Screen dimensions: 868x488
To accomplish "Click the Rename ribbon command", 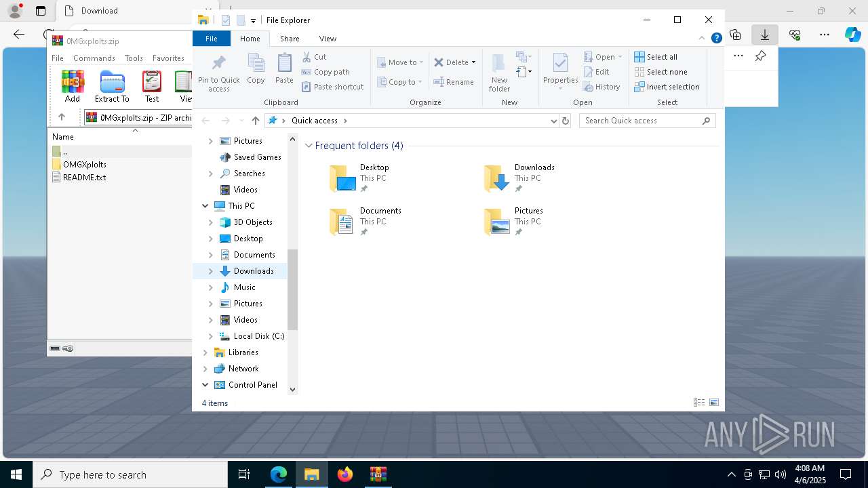I will pyautogui.click(x=454, y=82).
